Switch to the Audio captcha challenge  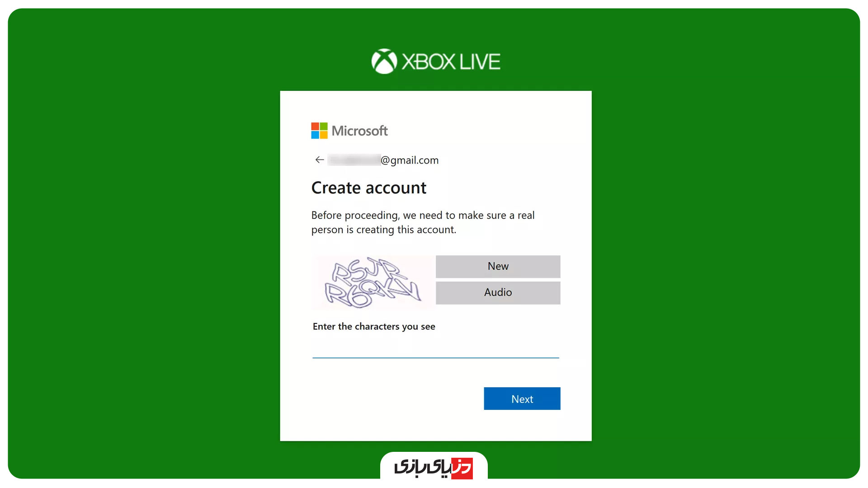click(498, 292)
